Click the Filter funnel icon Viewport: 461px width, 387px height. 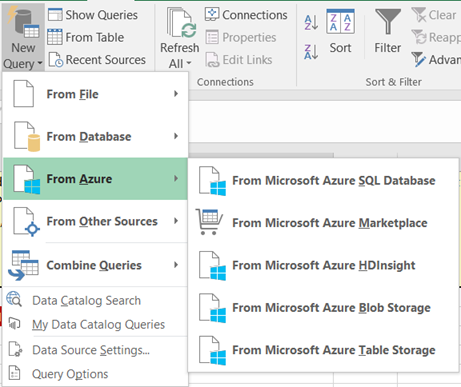[388, 22]
